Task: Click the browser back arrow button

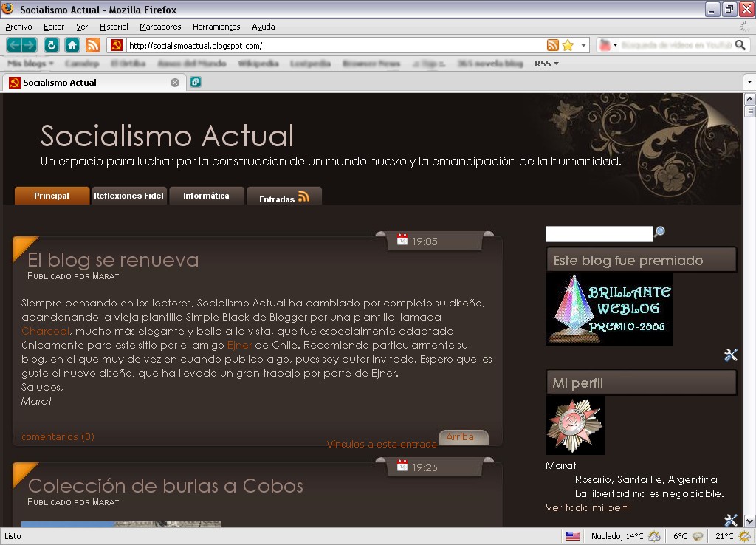Action: click(x=14, y=45)
